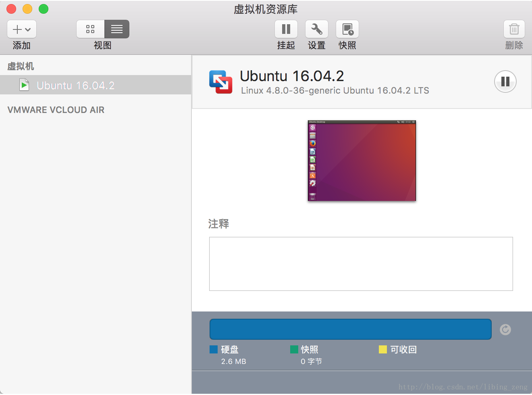This screenshot has width=532, height=395.
Task: Click the Delete (删除) trash icon
Action: pyautogui.click(x=514, y=29)
